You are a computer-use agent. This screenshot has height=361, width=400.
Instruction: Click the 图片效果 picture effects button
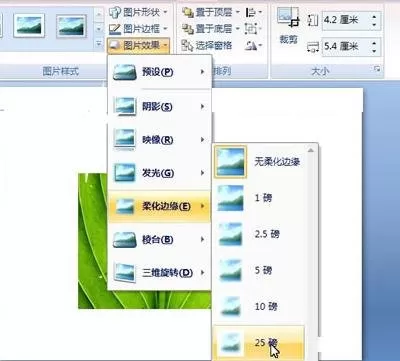pyautogui.click(x=138, y=45)
